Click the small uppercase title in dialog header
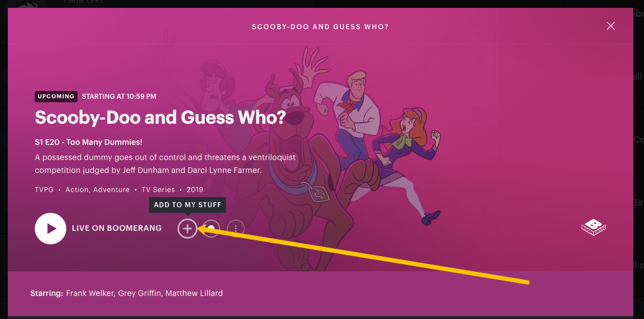644x319 pixels. [320, 27]
